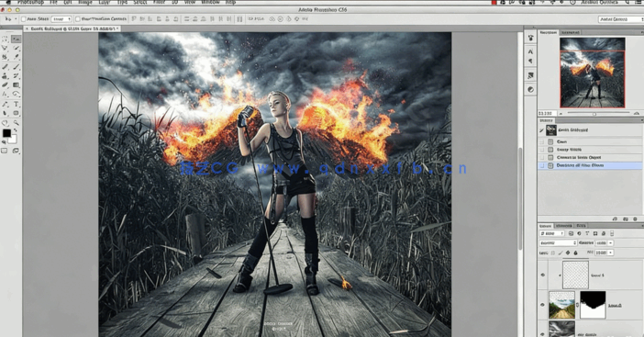Image resolution: width=644 pixels, height=337 pixels.
Task: Change the screen mode in the toolbox
Action: [16, 151]
